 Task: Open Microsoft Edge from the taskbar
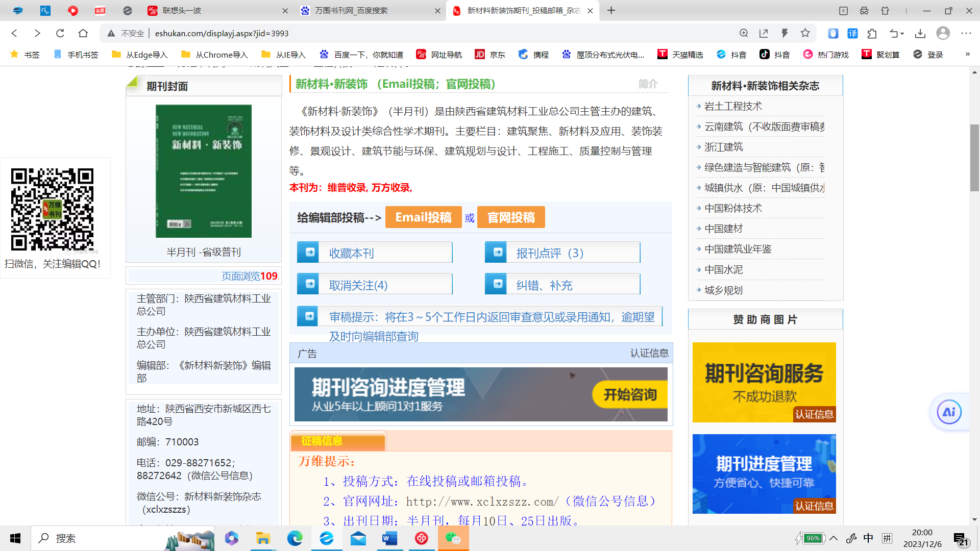[x=295, y=538]
